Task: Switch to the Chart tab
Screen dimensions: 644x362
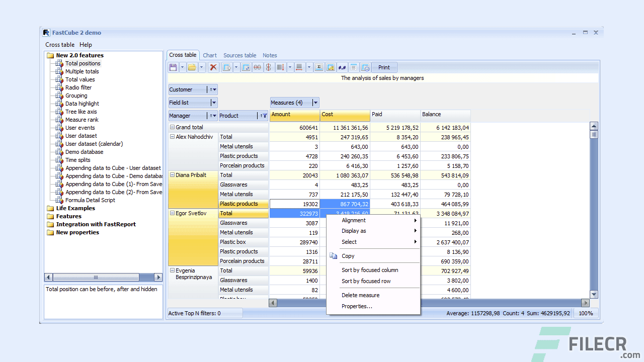Action: click(210, 55)
